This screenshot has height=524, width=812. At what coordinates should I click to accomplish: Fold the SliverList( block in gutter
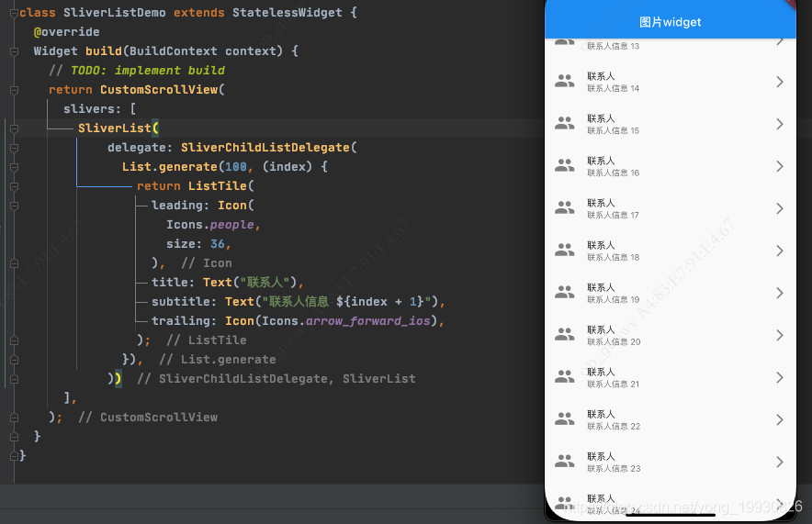pos(15,128)
